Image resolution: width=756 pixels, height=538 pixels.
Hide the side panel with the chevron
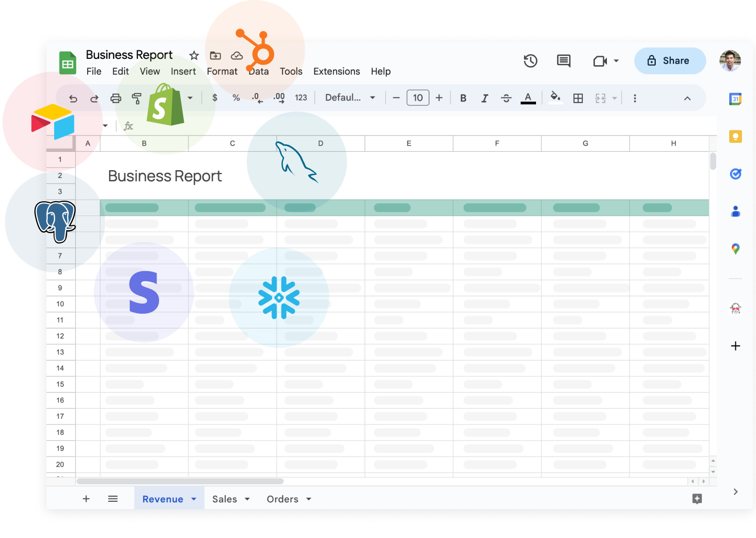736,492
